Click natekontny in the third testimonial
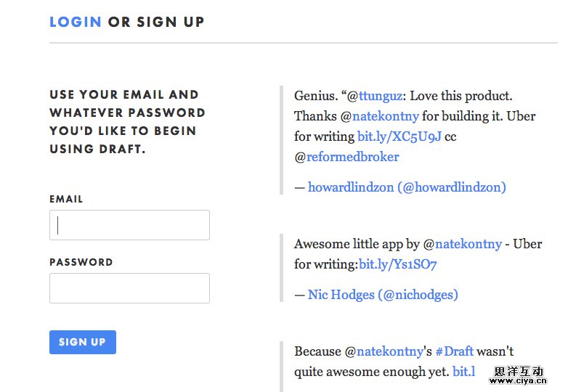This screenshot has height=392, width=568. point(389,351)
